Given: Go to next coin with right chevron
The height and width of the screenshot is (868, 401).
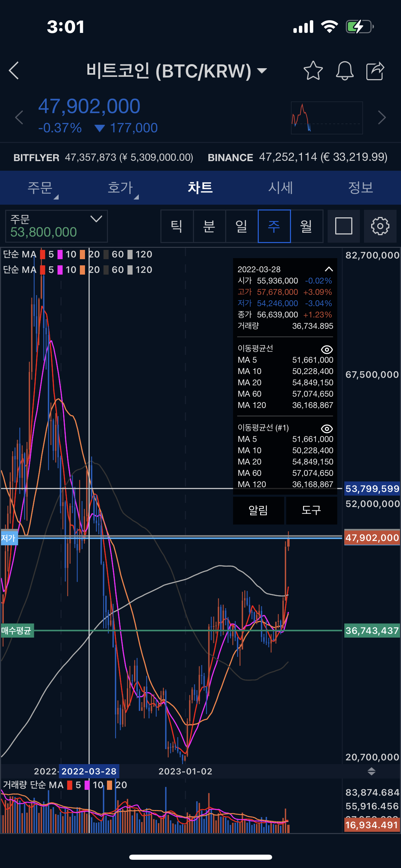Looking at the screenshot, I should (382, 118).
